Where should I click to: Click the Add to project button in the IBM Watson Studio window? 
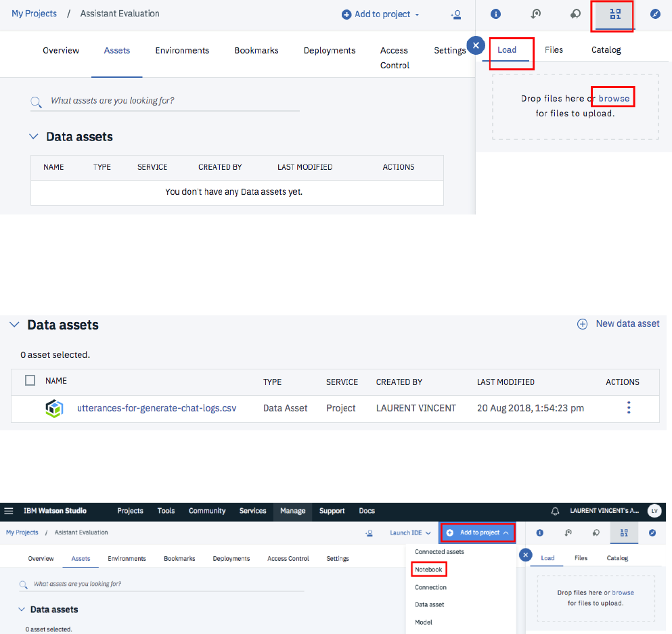(x=478, y=533)
